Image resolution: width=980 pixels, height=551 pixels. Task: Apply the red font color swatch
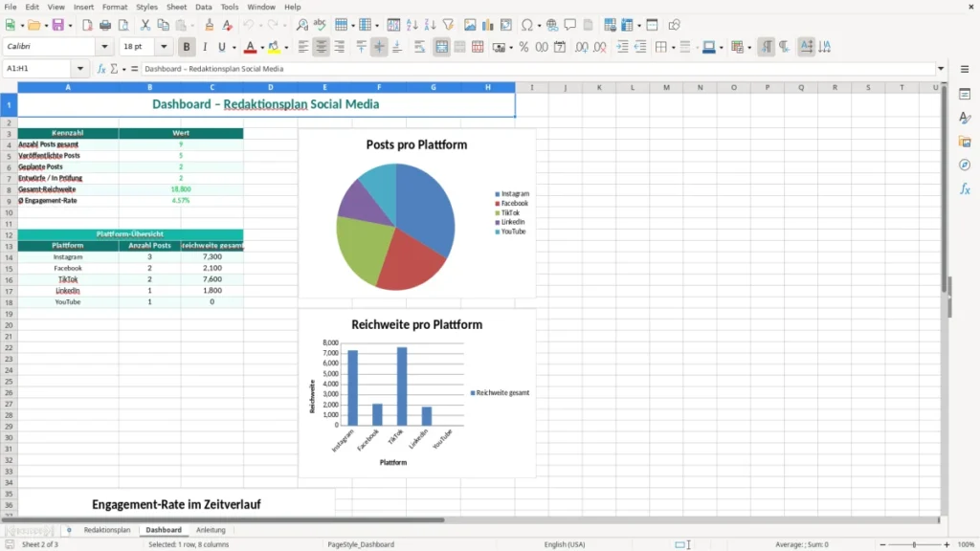[250, 47]
